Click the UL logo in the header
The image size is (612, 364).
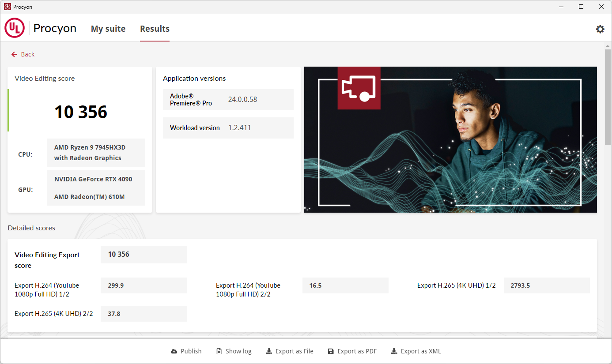coord(15,28)
